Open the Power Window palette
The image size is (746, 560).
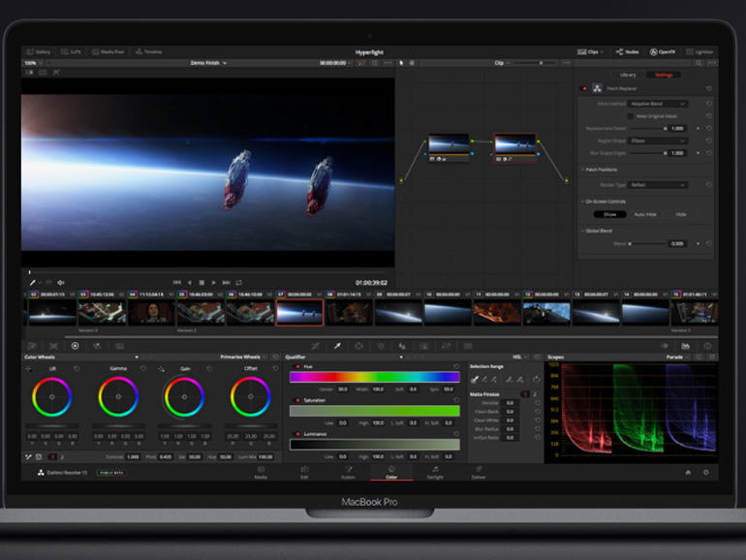point(358,346)
